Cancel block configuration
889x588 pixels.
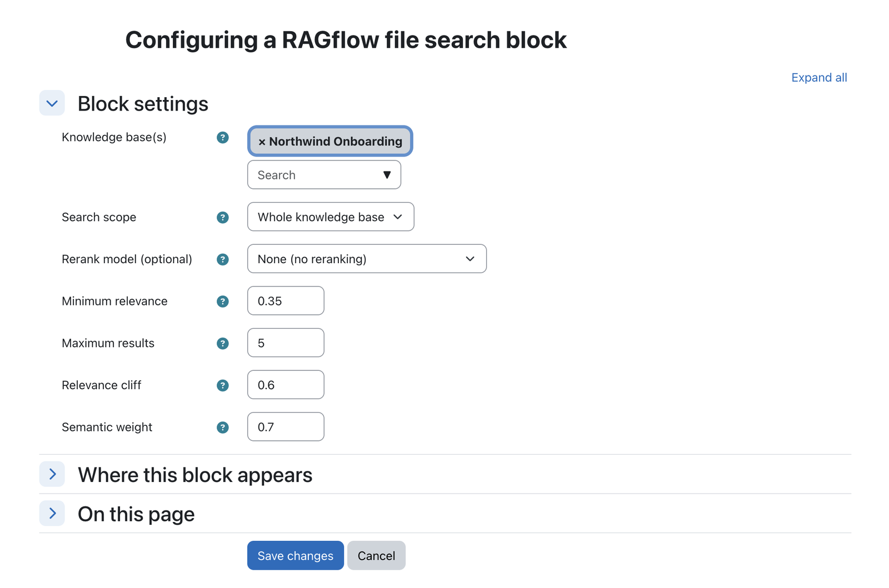click(x=376, y=556)
